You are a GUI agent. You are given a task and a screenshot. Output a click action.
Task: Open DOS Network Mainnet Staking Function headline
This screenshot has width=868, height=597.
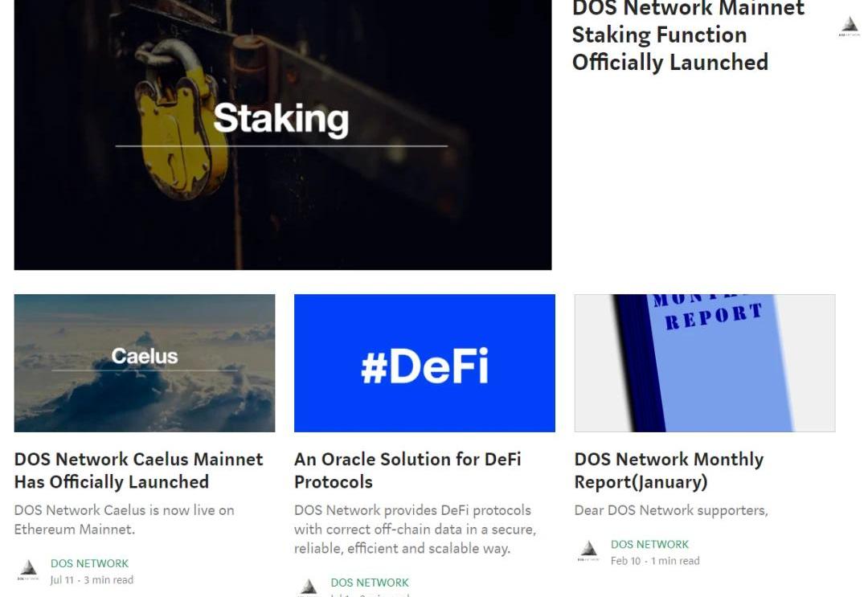(x=688, y=36)
